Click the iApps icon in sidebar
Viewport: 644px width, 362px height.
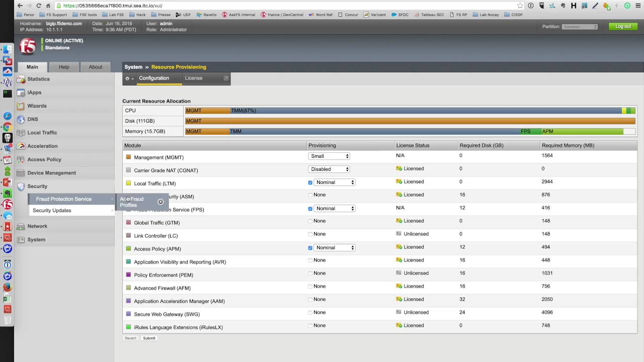[21, 93]
